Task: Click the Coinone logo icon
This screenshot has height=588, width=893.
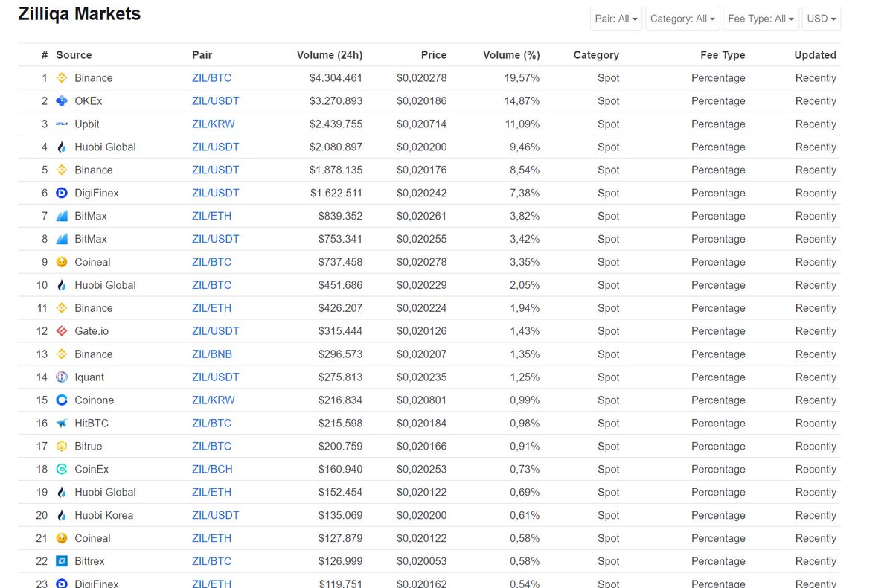Action: [62, 401]
